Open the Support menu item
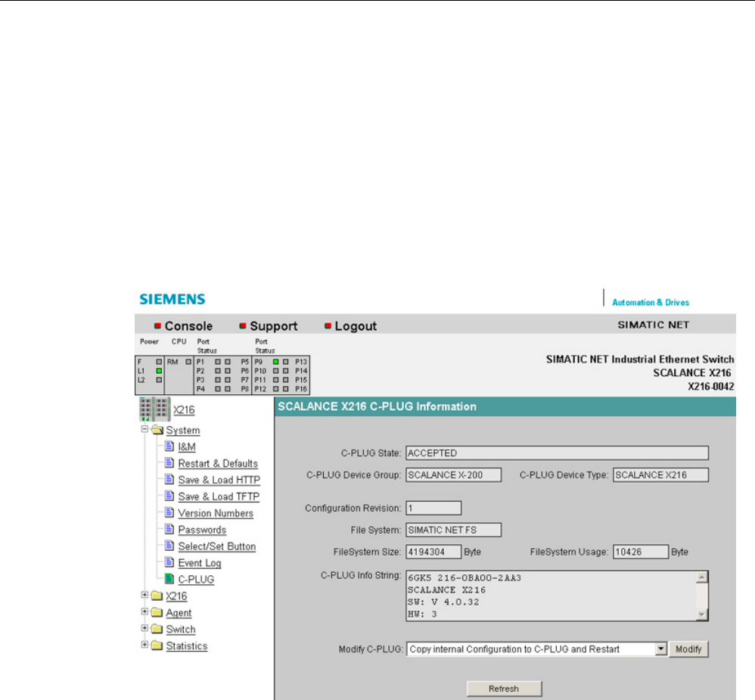 (274, 326)
